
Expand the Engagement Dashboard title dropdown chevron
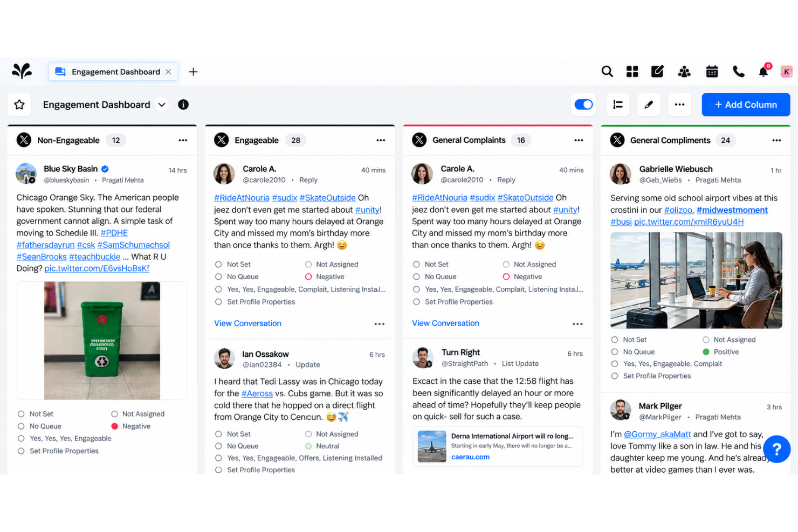pos(162,105)
